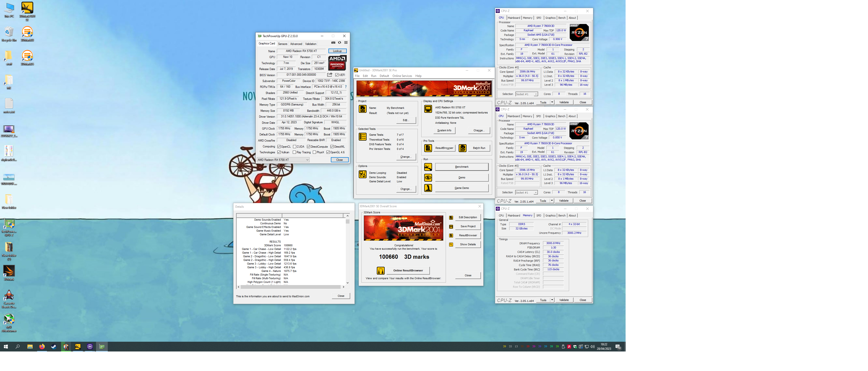Open Firefox from taskbar
The height and width of the screenshot is (371, 868).
(42, 346)
